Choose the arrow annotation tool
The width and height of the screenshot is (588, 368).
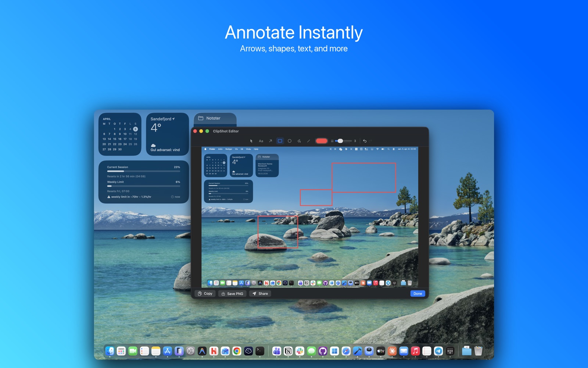click(x=270, y=141)
